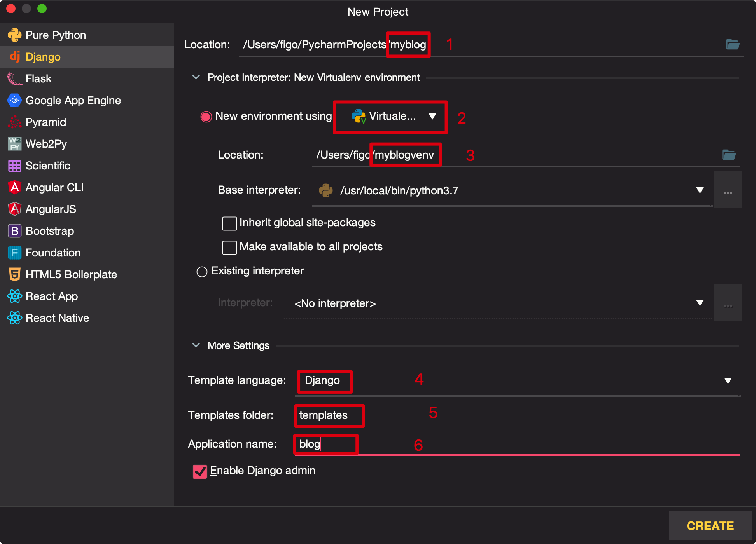
Task: Click the Foundation F icon
Action: pyautogui.click(x=14, y=253)
